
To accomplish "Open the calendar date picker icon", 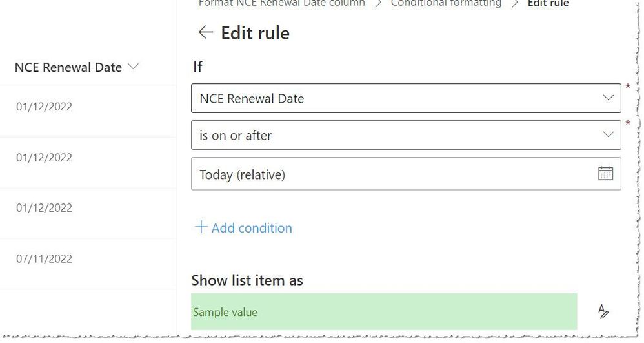I will point(605,173).
